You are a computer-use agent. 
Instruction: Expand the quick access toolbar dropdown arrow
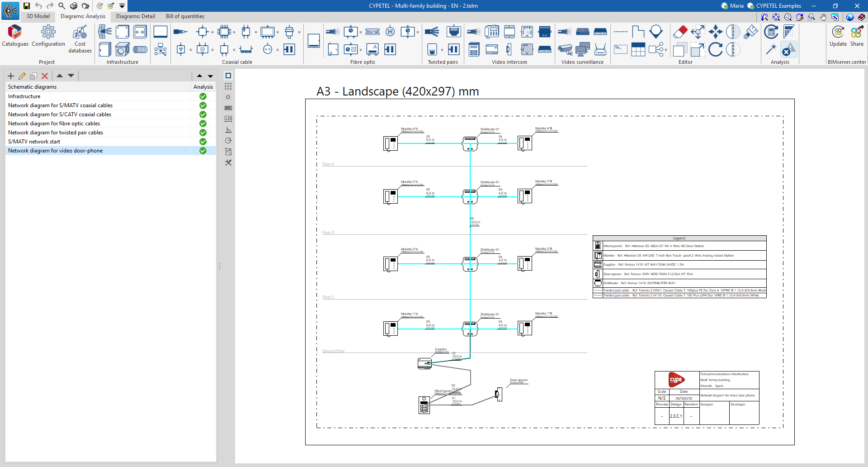point(122,6)
